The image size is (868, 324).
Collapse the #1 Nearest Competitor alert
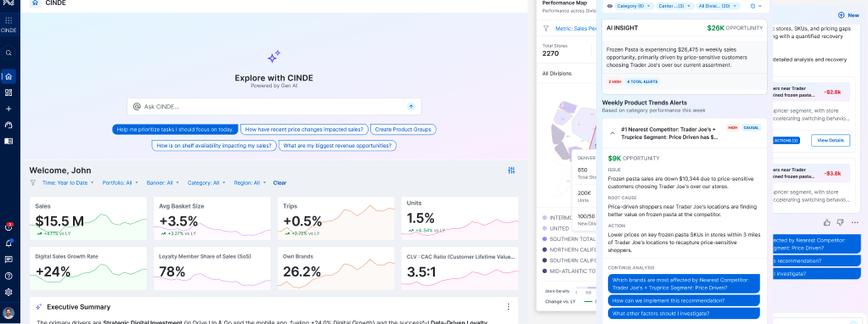tap(612, 133)
